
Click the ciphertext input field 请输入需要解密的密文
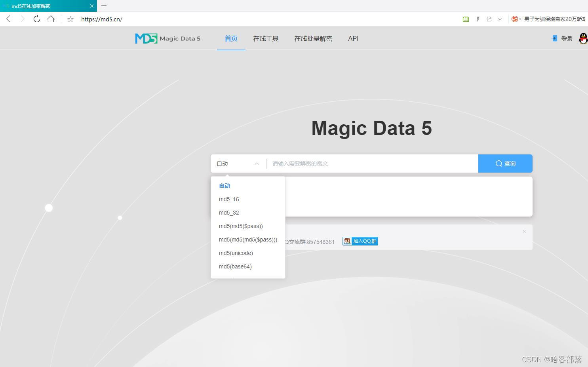click(372, 164)
